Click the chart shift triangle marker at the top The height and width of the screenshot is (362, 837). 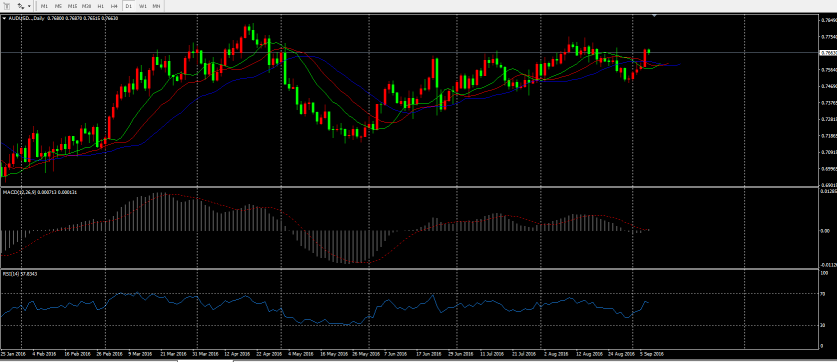tap(654, 16)
